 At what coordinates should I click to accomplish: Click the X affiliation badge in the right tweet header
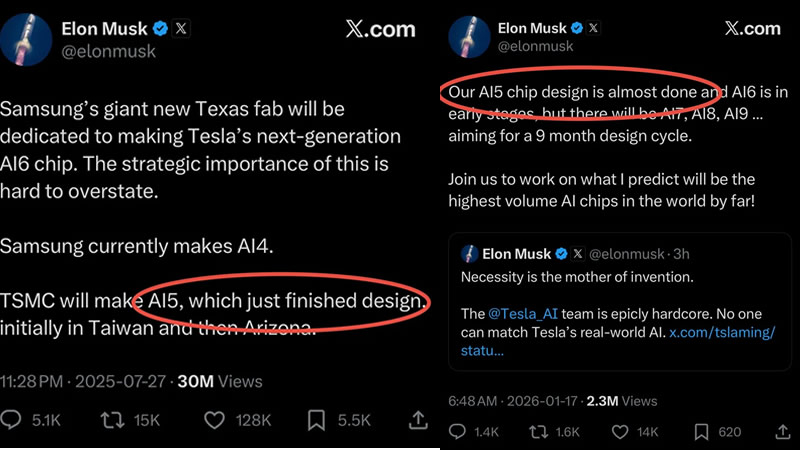pyautogui.click(x=594, y=27)
